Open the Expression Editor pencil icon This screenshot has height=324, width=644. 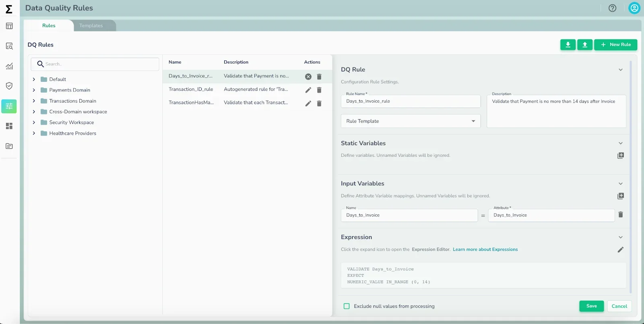tap(621, 250)
